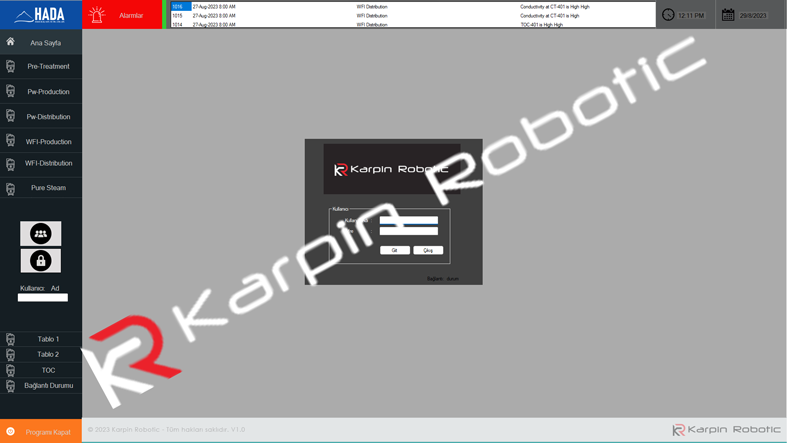Viewport: 787px width, 443px height.
Task: Select alarm row 1015
Action: 413,16
